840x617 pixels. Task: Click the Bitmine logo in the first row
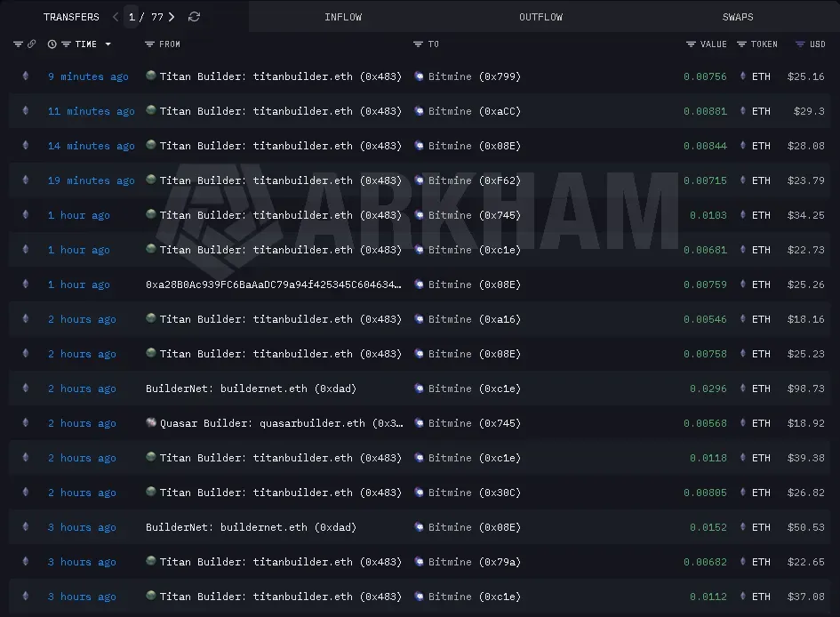(419, 76)
